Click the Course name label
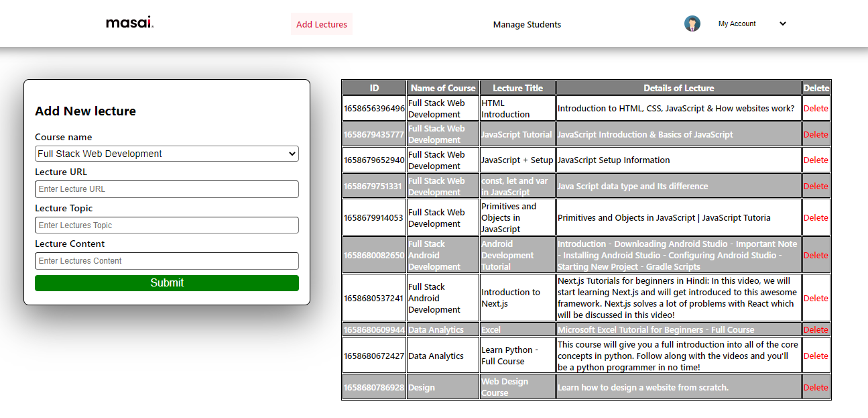Screen dimensions: 868x418 64,138
